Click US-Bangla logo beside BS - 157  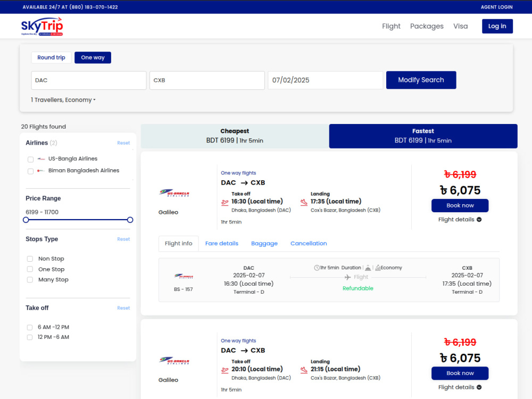(184, 276)
